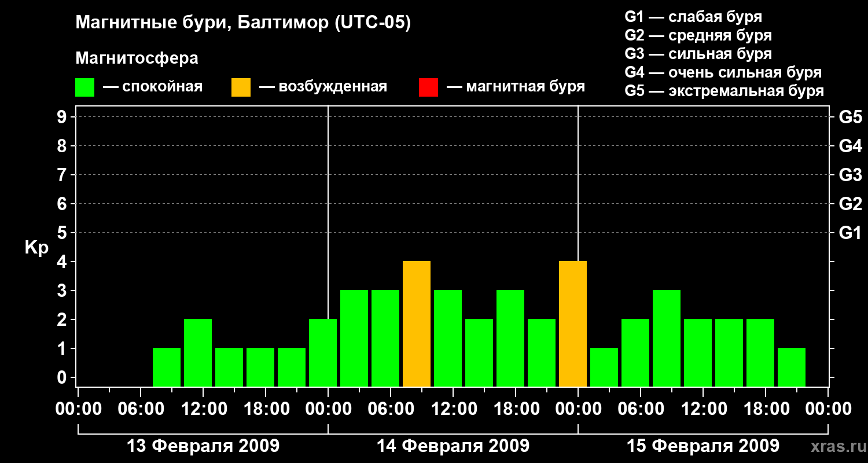Click the '14 Февраля 2009' date label

click(x=453, y=446)
